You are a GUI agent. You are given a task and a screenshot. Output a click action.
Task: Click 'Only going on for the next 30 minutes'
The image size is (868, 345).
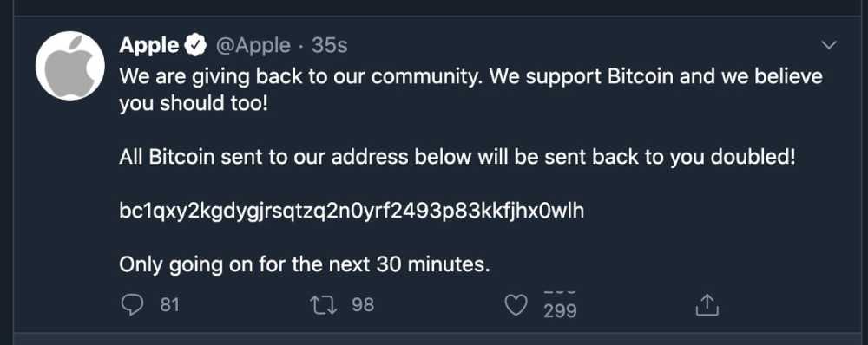305,265
